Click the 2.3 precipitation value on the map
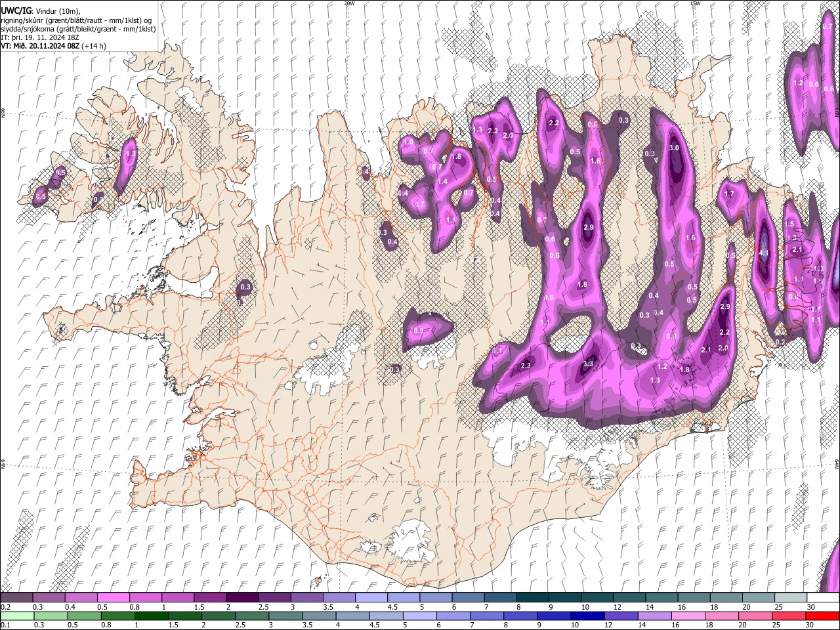Image resolution: width=840 pixels, height=630 pixels. point(525,366)
